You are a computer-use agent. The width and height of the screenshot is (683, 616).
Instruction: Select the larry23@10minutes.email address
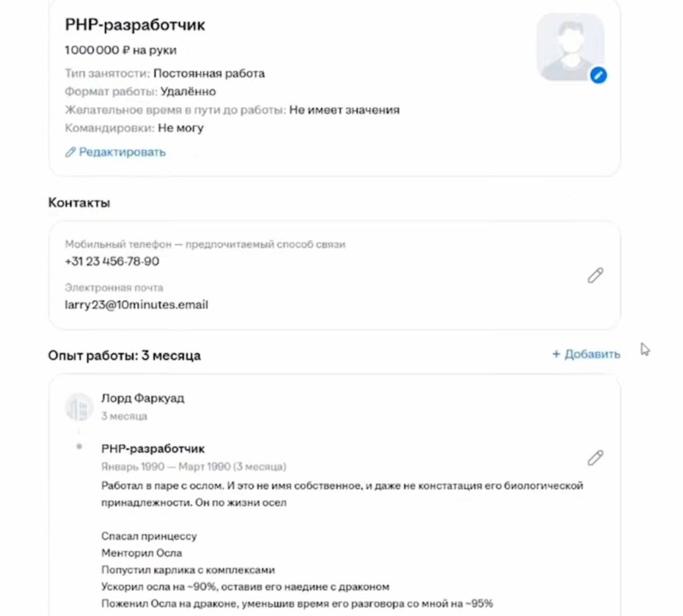click(136, 305)
